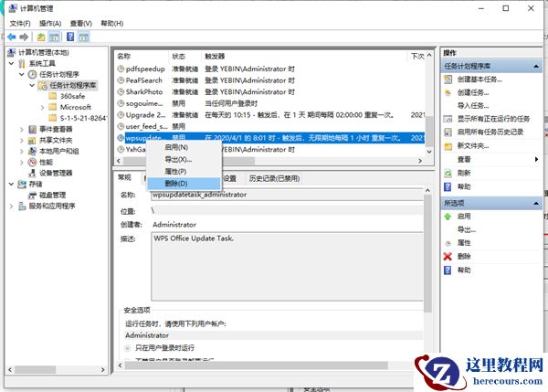Click task list vertical scroll down arrow

pos(429,152)
